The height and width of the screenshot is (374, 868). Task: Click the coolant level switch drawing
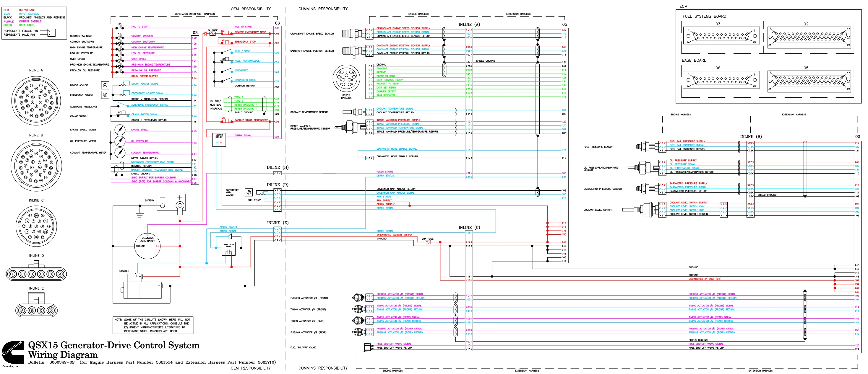pos(640,210)
